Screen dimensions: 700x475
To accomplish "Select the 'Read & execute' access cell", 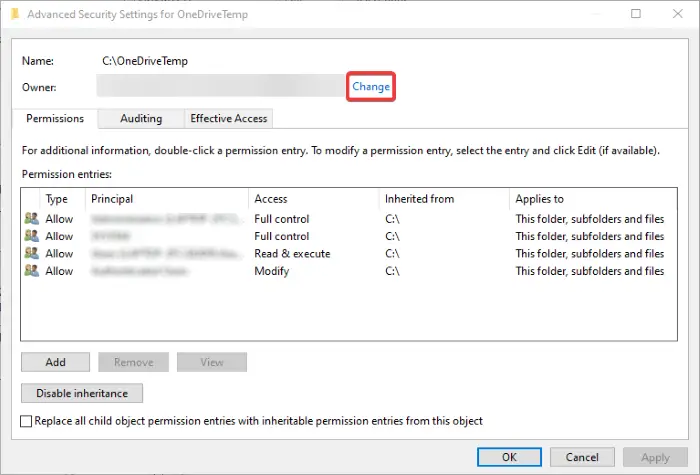I will pyautogui.click(x=292, y=254).
